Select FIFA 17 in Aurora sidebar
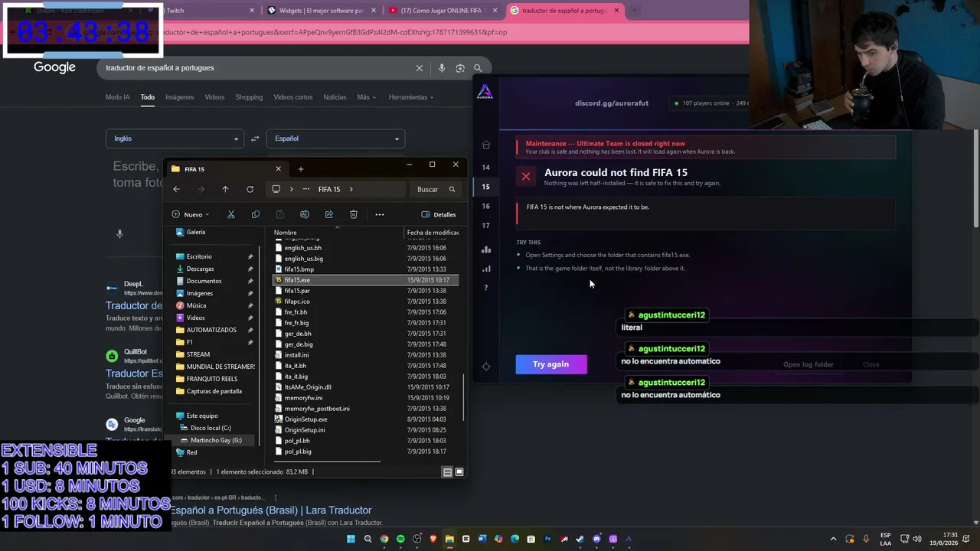980x551 pixels. pos(485,226)
